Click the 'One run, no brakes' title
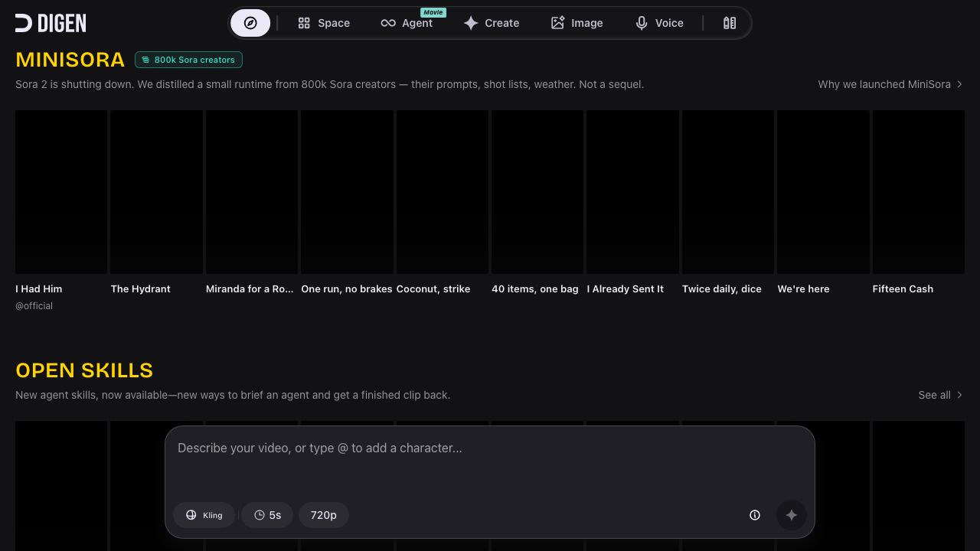Image resolution: width=980 pixels, height=551 pixels. click(347, 289)
